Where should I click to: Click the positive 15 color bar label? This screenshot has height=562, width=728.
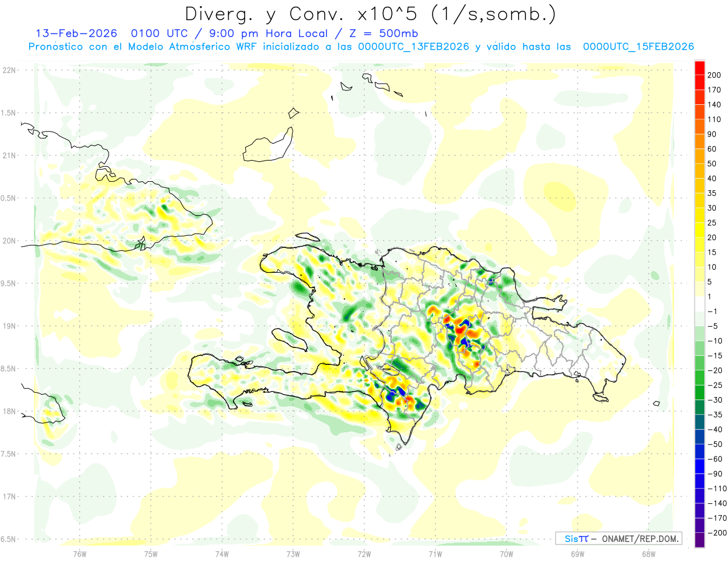[x=712, y=252]
